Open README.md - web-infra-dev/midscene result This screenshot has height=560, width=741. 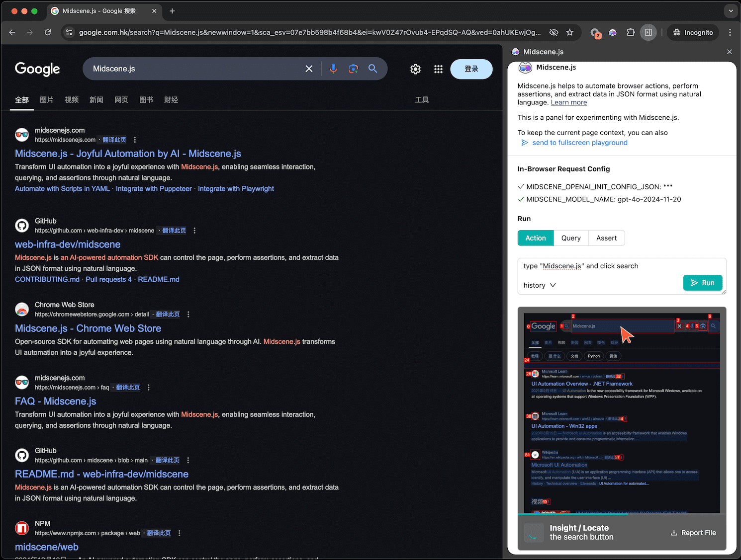coord(101,474)
